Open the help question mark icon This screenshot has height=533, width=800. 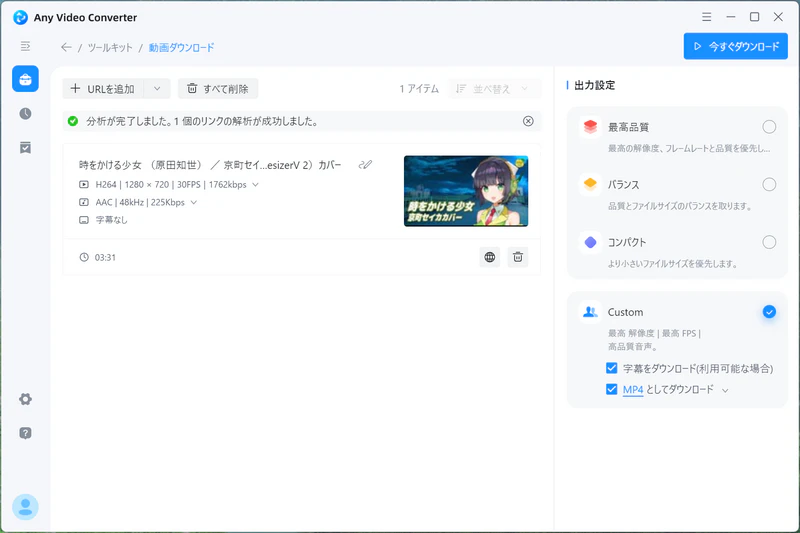[x=25, y=433]
